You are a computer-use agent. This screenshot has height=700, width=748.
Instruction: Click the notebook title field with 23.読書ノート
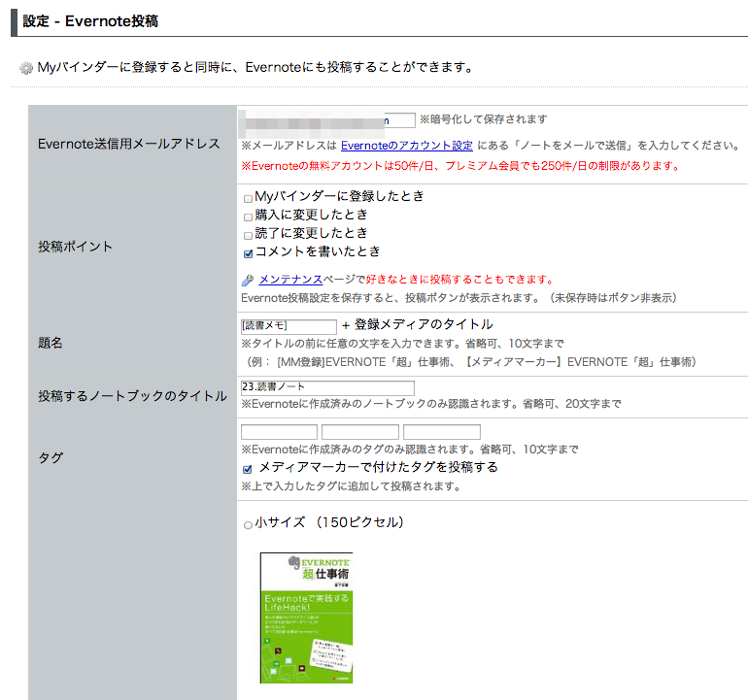point(327,388)
